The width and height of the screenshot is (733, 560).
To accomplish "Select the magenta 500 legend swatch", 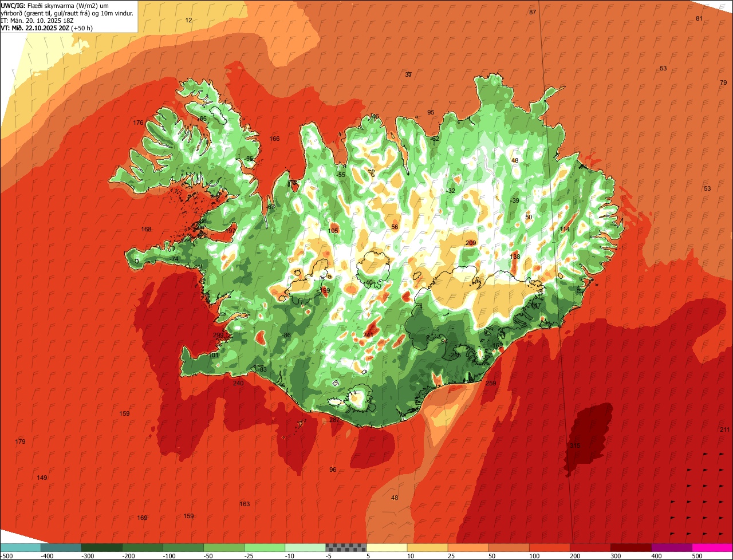I will [712, 547].
